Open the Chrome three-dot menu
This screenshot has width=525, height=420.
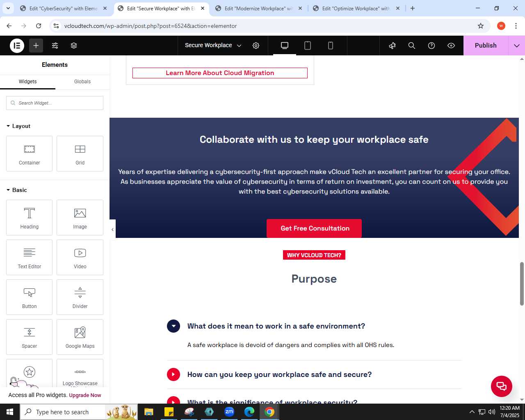tap(516, 26)
